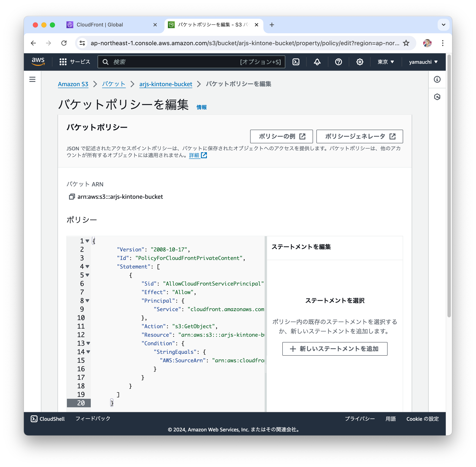This screenshot has height=467, width=476.
Task: Click the arn:aws:s3:::arjs-kintone-bucket ARN text
Action: (120, 196)
